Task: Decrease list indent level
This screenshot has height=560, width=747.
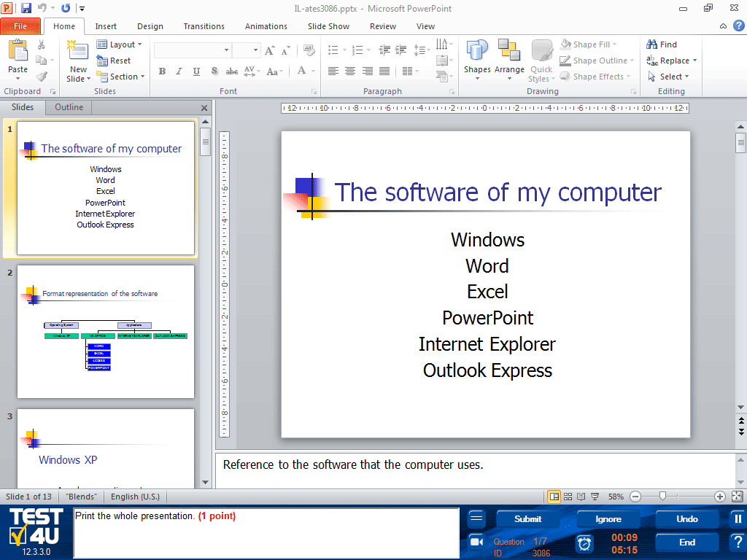Action: tap(384, 50)
